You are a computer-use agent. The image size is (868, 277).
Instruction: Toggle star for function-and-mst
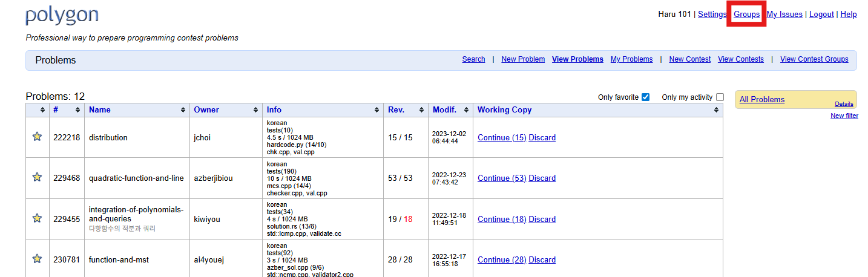37,259
